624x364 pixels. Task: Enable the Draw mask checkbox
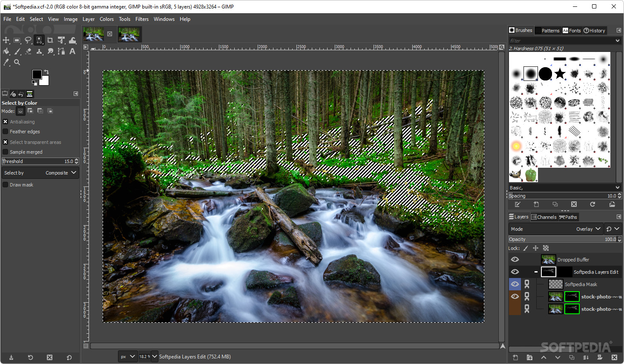click(x=6, y=185)
